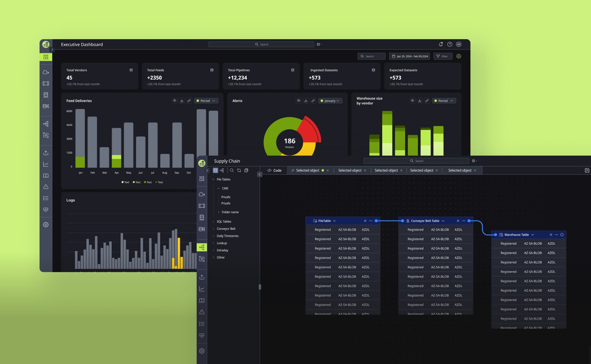Click the AA user avatar
The height and width of the screenshot is (364, 591).
(x=459, y=44)
